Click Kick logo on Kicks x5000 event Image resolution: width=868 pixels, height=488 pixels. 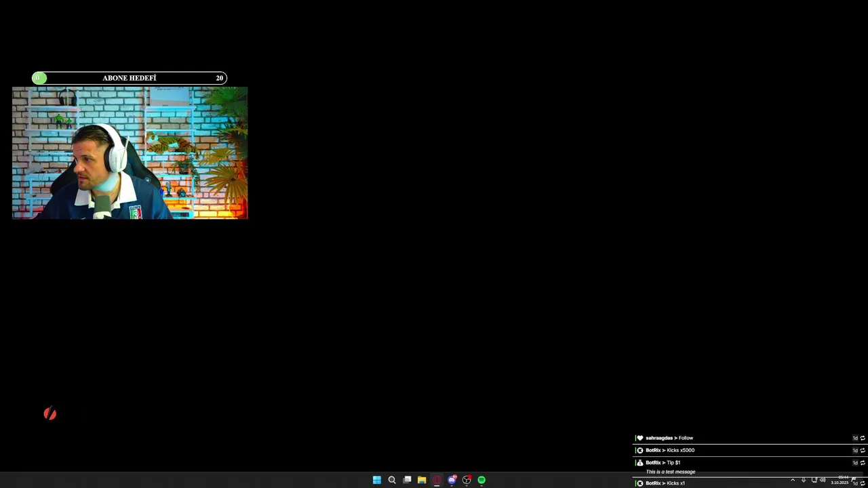point(639,451)
